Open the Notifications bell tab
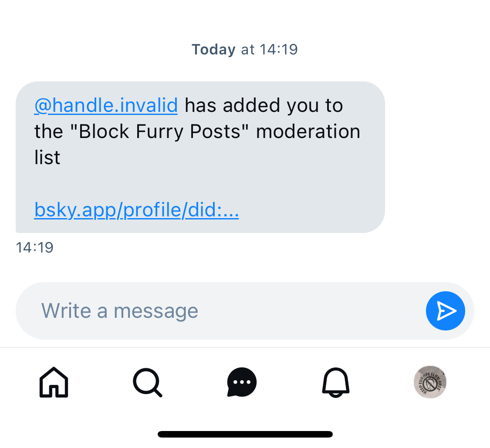This screenshot has height=448, width=490. [336, 382]
